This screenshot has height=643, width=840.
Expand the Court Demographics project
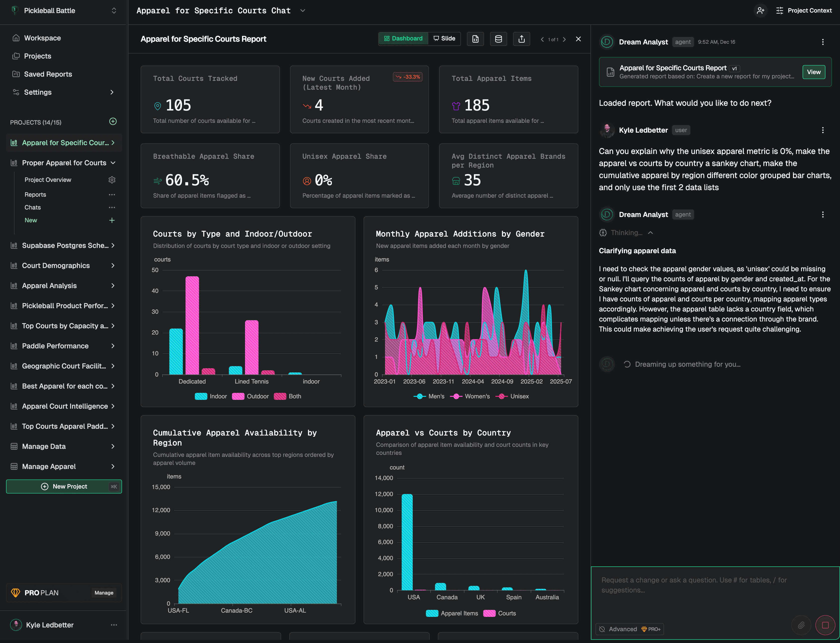113,266
